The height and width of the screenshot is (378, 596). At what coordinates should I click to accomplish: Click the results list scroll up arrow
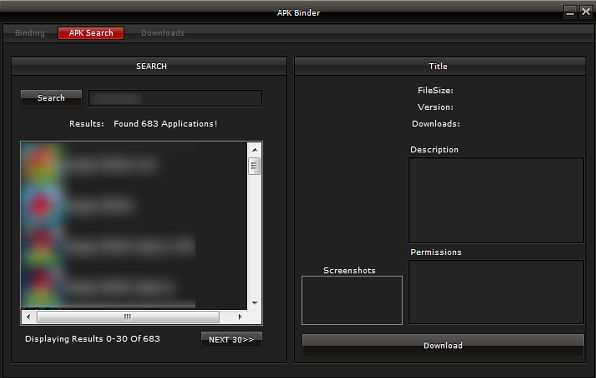[255, 150]
